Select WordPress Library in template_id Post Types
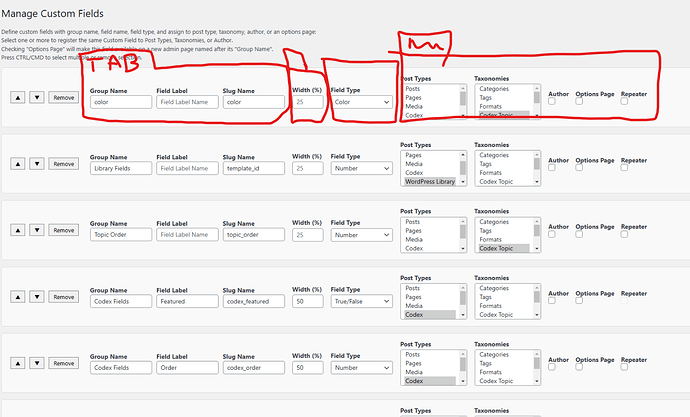Image resolution: width=690 pixels, height=417 pixels. pyautogui.click(x=430, y=181)
